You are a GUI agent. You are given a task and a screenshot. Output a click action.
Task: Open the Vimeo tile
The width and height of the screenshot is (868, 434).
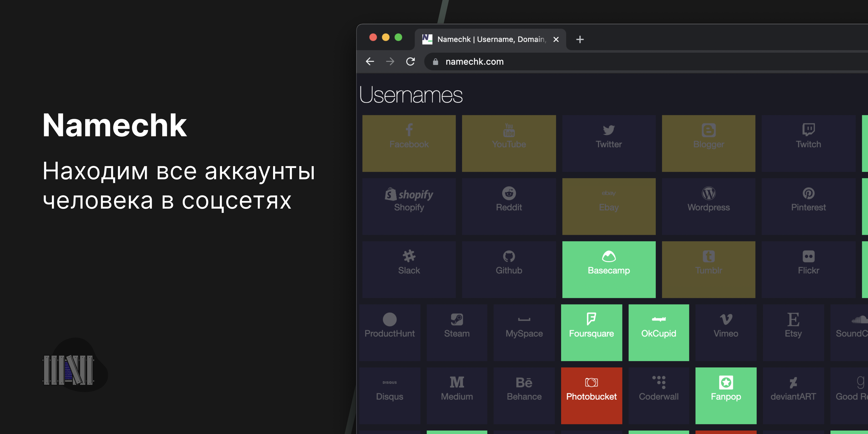pyautogui.click(x=726, y=333)
